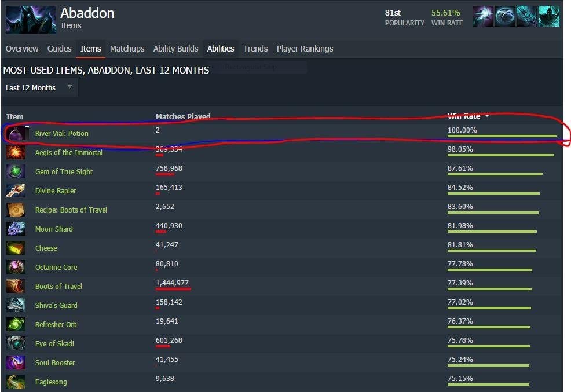Sort by the Win Rate column

point(467,116)
